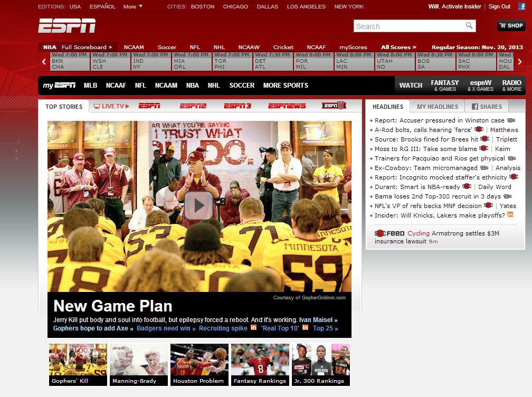Open ESPAÑOL edition
This screenshot has height=397, width=532.
pyautogui.click(x=102, y=6)
